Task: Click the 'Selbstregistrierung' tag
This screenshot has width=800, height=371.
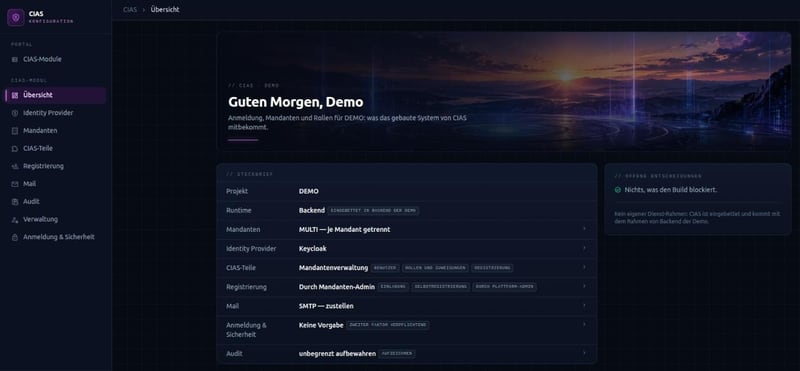Action: pos(440,287)
